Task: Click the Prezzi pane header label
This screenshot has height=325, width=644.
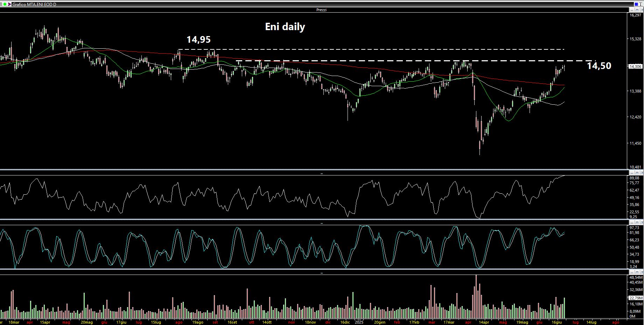Action: click(321, 10)
